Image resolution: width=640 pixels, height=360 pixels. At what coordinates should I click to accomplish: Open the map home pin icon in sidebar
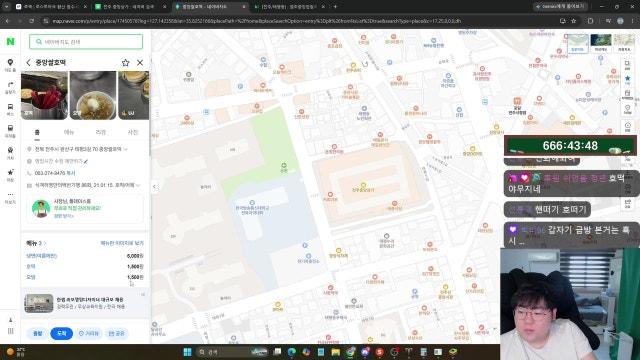point(10,64)
